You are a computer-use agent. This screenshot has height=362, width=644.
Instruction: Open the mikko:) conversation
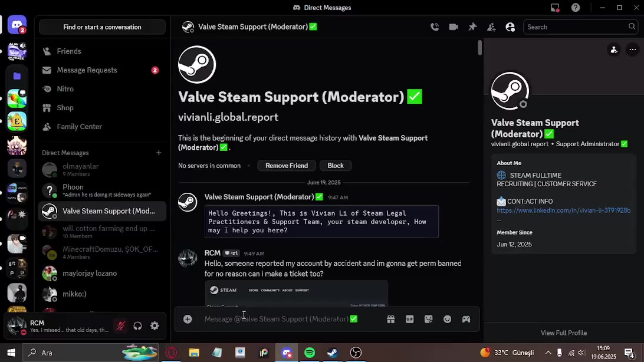point(102,294)
